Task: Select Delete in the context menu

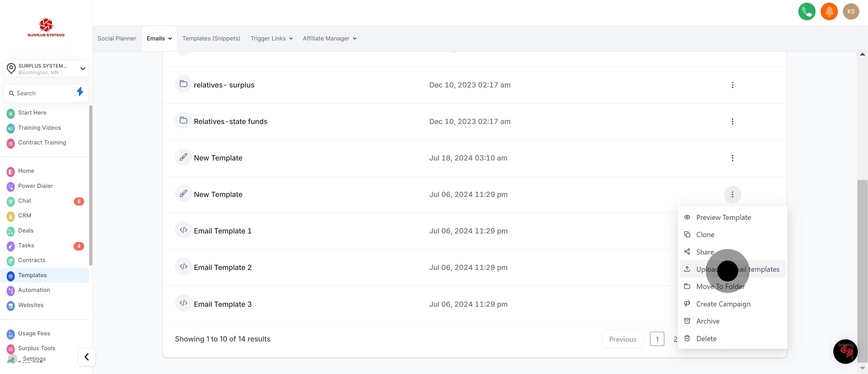Action: tap(733, 339)
